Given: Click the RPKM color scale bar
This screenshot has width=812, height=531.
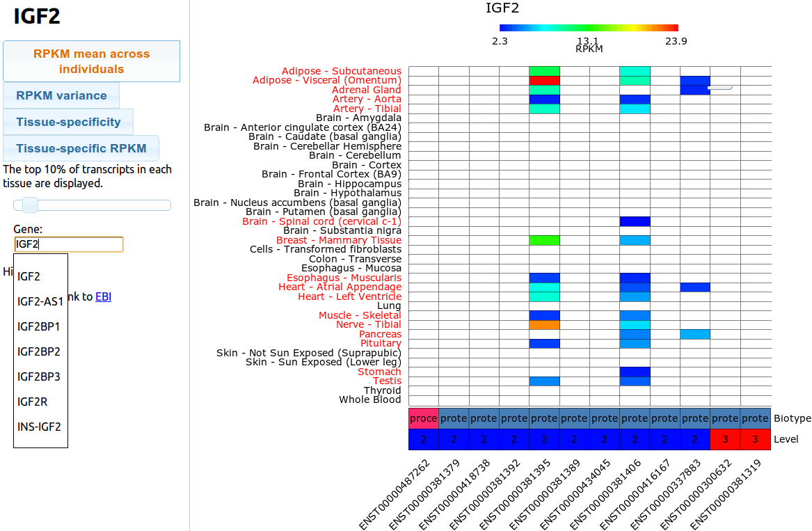Looking at the screenshot, I should click(588, 28).
